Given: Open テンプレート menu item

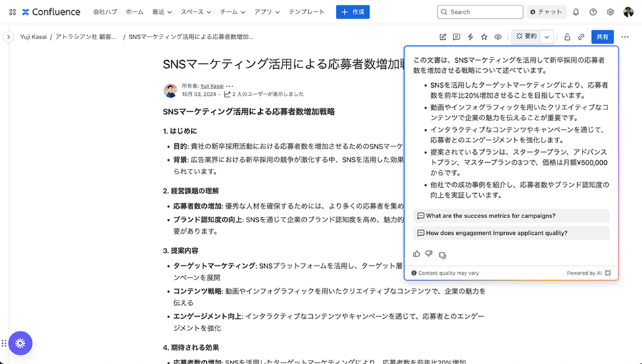Looking at the screenshot, I should 306,12.
